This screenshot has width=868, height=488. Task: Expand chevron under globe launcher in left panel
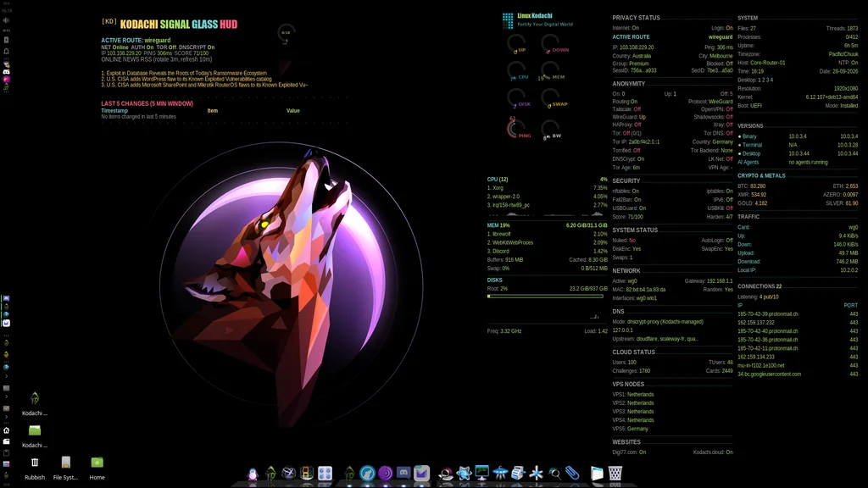6,375
